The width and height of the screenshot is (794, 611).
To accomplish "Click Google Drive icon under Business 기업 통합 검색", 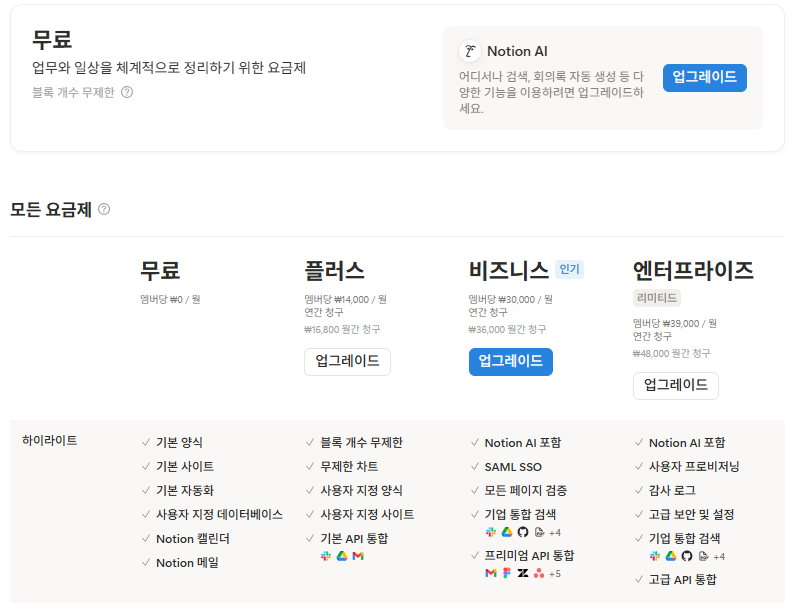I will click(506, 532).
